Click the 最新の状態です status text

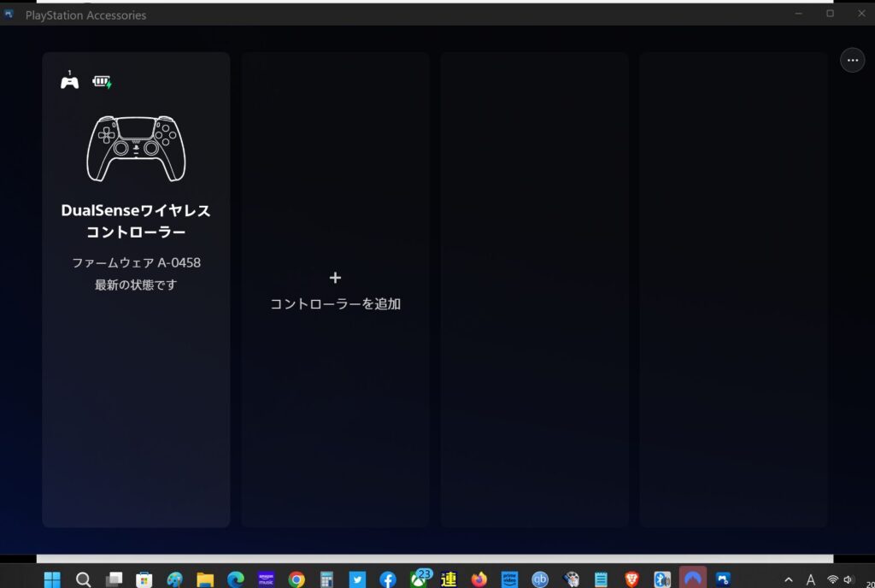[136, 285]
